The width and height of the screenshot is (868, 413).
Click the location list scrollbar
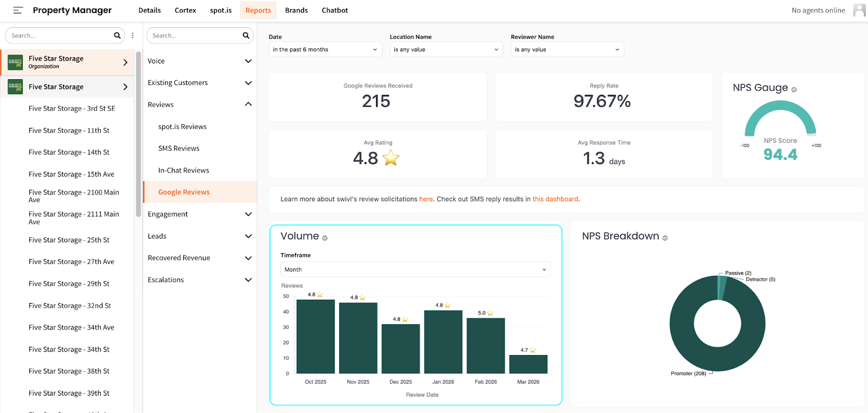click(138, 134)
